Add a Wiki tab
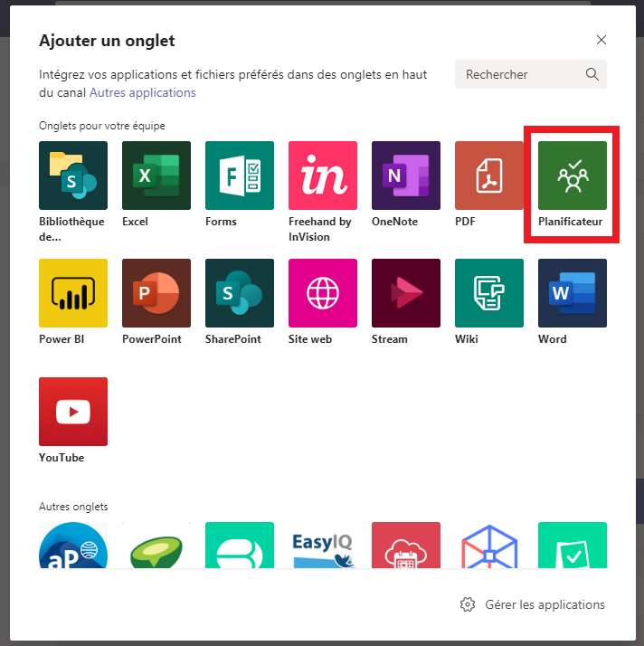 (489, 293)
